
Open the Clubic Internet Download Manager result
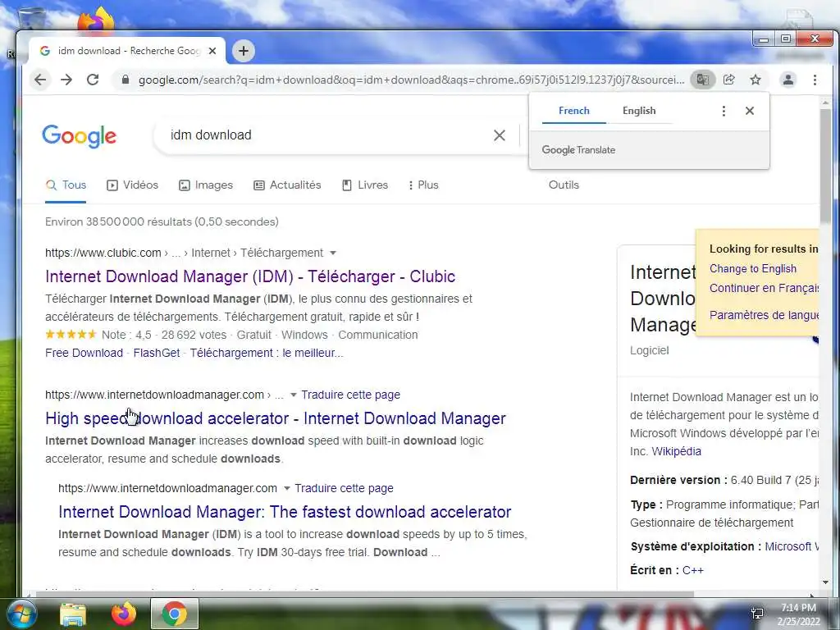pyautogui.click(x=250, y=276)
